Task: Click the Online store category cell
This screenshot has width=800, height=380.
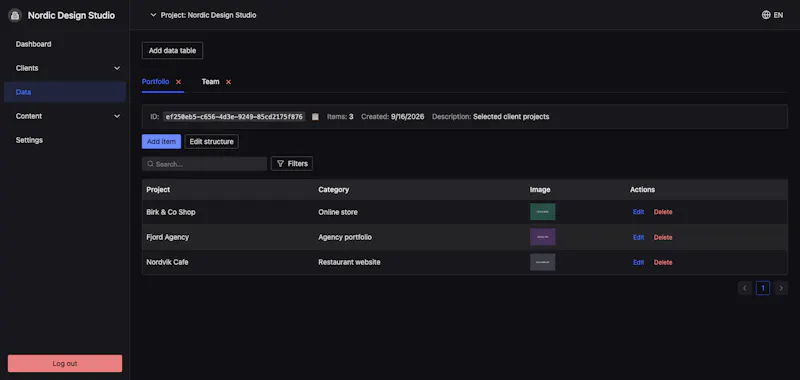Action: (338, 212)
